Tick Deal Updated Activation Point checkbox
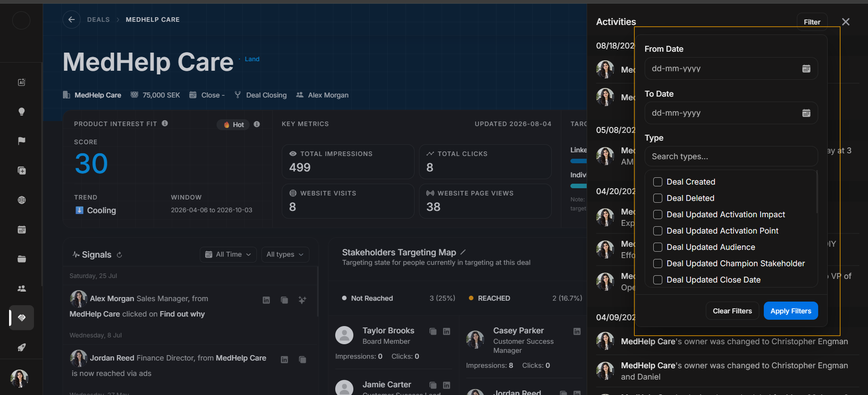This screenshot has width=868, height=395. (x=658, y=231)
